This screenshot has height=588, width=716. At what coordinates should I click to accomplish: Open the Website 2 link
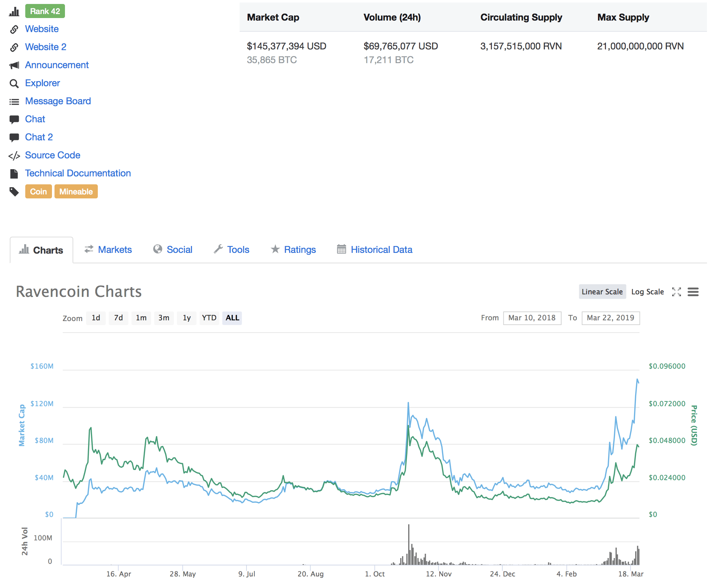coord(46,47)
